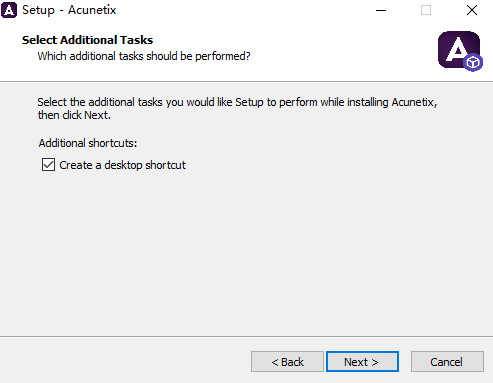This screenshot has width=493, height=383.
Task: Close the Acunetix Setup window
Action: [472, 10]
